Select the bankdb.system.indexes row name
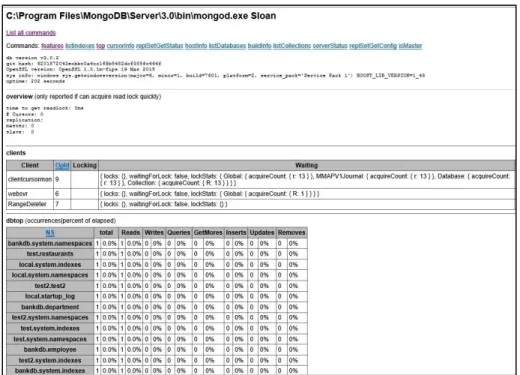520x375 pixels. tap(50, 371)
